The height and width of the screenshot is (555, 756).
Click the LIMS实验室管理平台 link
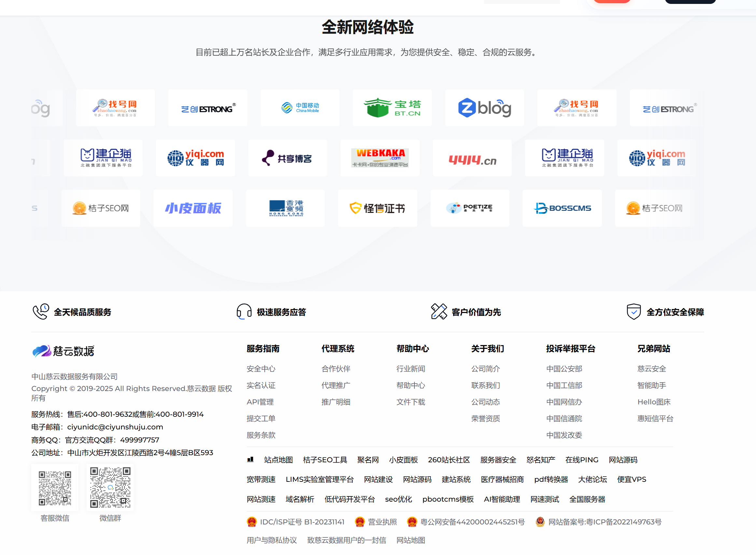[320, 480]
